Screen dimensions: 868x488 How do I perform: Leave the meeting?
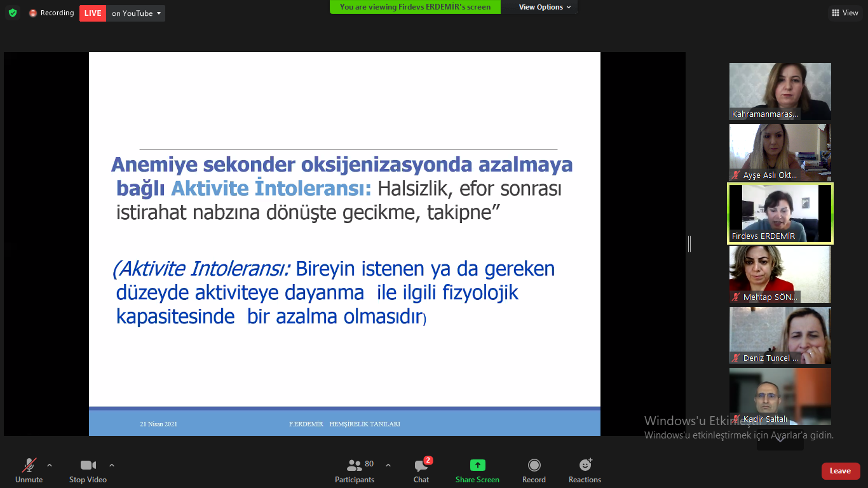pyautogui.click(x=840, y=471)
